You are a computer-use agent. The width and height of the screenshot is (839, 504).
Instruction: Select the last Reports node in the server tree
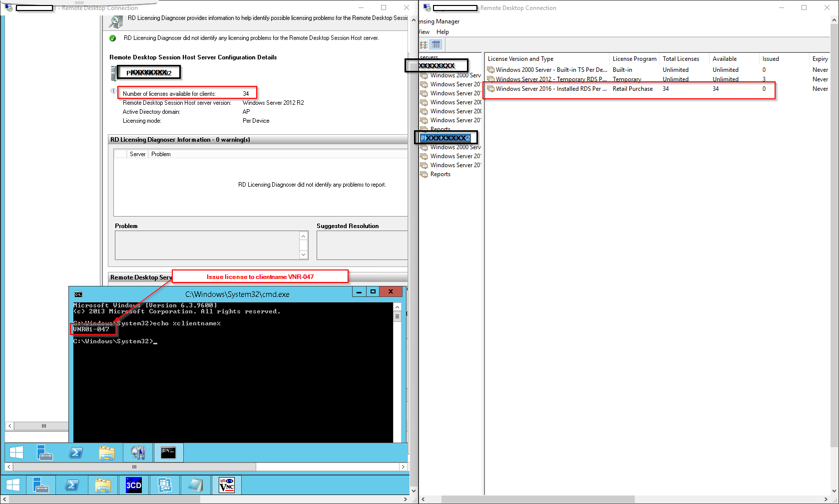tap(440, 174)
